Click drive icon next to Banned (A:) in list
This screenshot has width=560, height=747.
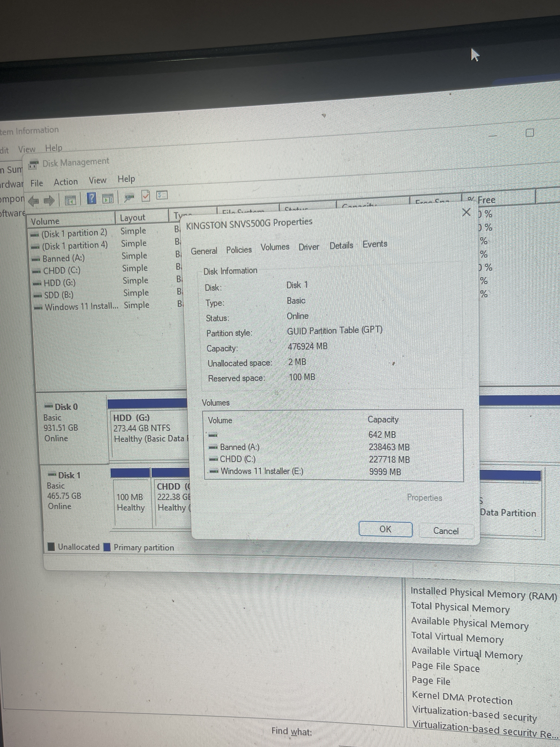[x=36, y=259]
